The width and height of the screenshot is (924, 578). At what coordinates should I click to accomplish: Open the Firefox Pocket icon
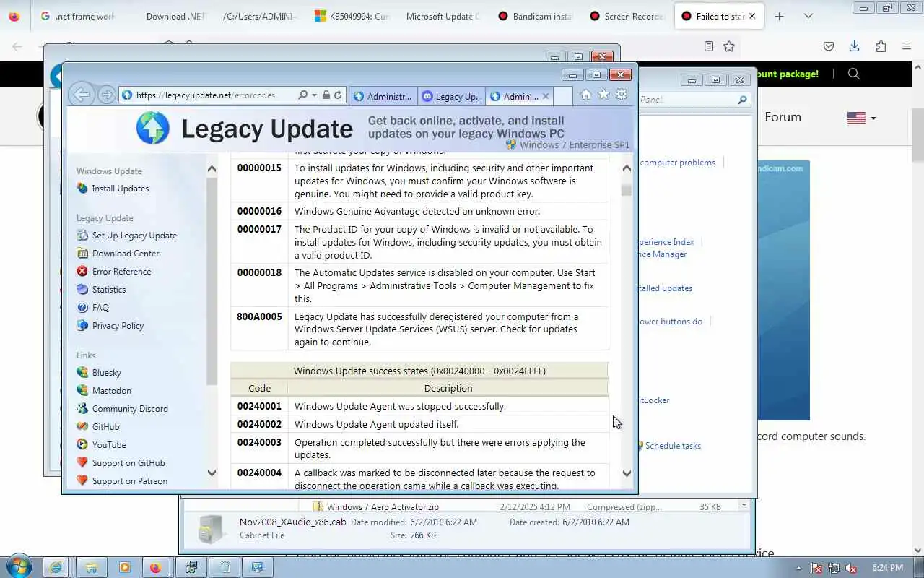[829, 46]
